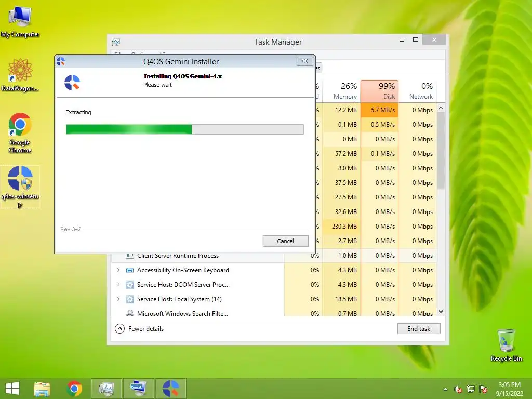The width and height of the screenshot is (532, 399).
Task: Sort by Memory column header
Action: click(x=341, y=91)
